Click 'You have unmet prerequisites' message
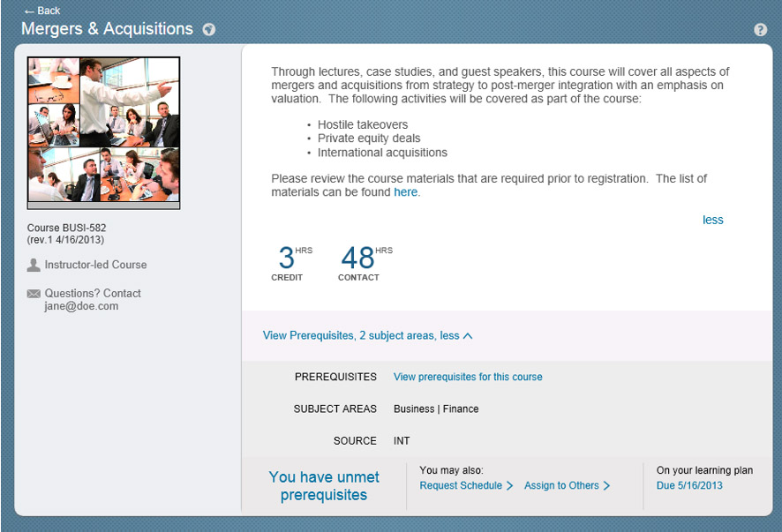Image resolution: width=782 pixels, height=532 pixels. pyautogui.click(x=324, y=486)
